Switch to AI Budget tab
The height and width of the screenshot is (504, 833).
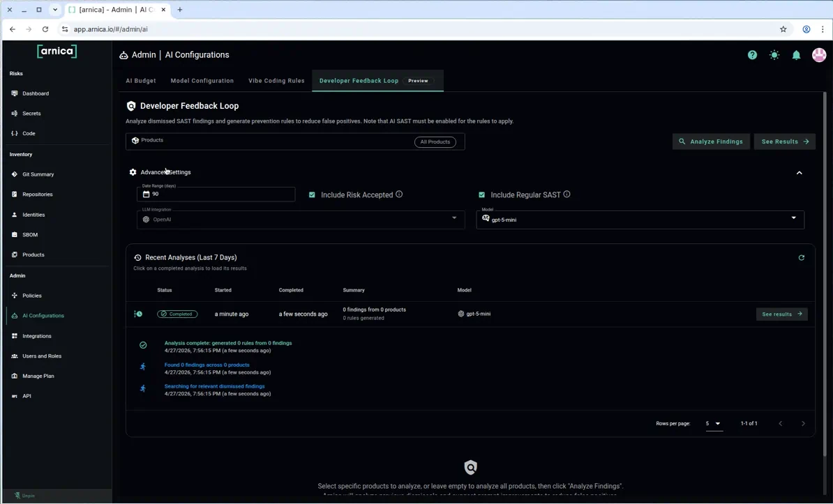click(141, 81)
